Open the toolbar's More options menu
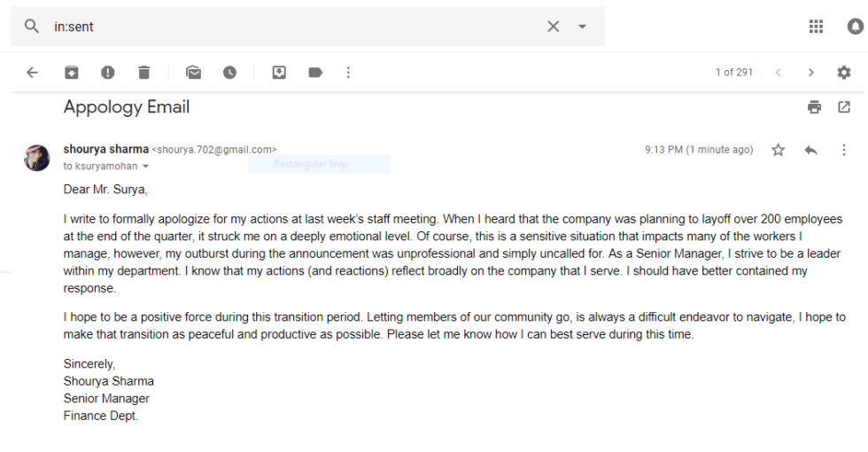868x452 pixels. pyautogui.click(x=348, y=73)
